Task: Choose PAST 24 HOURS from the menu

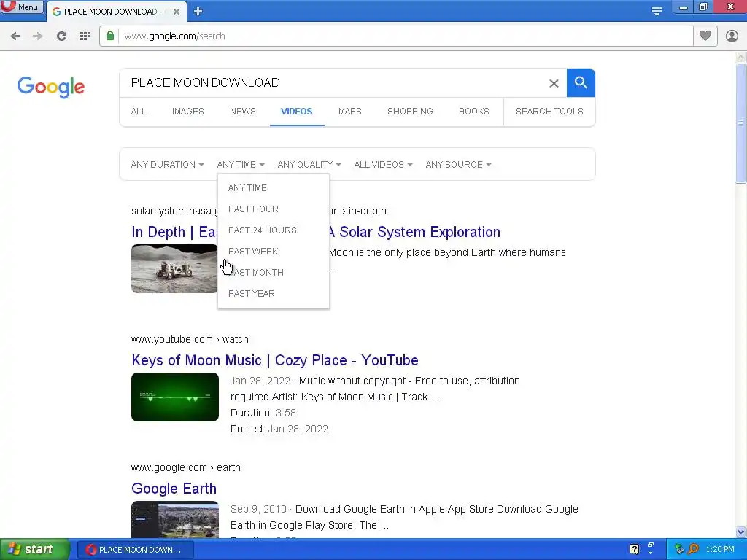Action: (x=274, y=230)
